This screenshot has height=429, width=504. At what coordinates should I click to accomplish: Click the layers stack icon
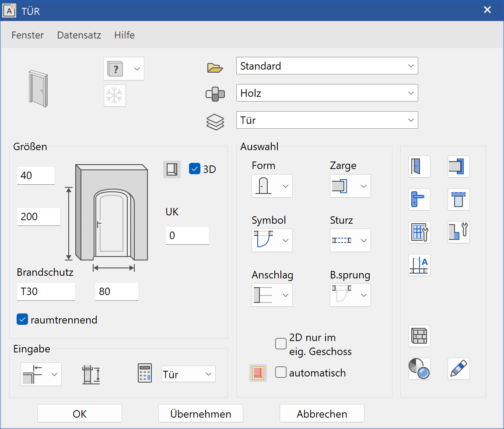pos(215,122)
